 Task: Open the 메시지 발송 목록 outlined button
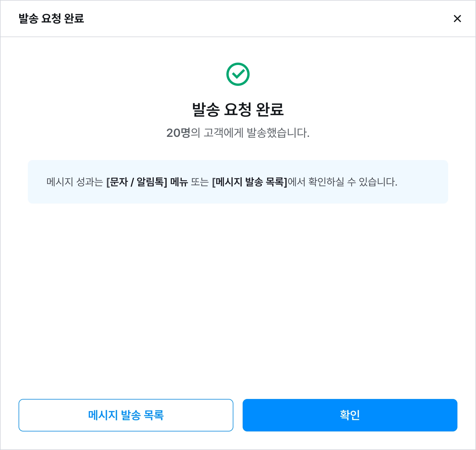pyautogui.click(x=126, y=415)
